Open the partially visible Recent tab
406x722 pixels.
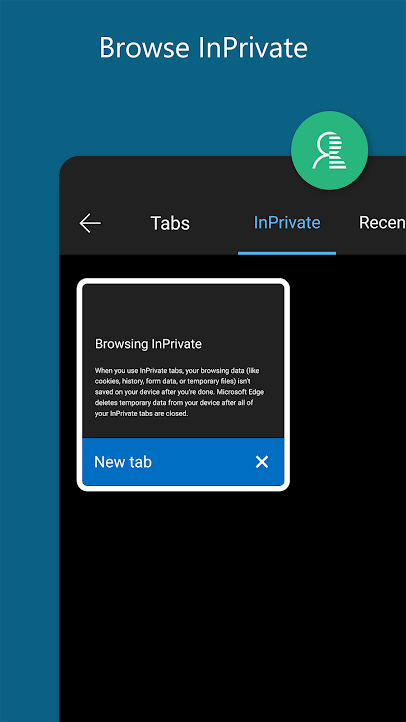click(382, 223)
